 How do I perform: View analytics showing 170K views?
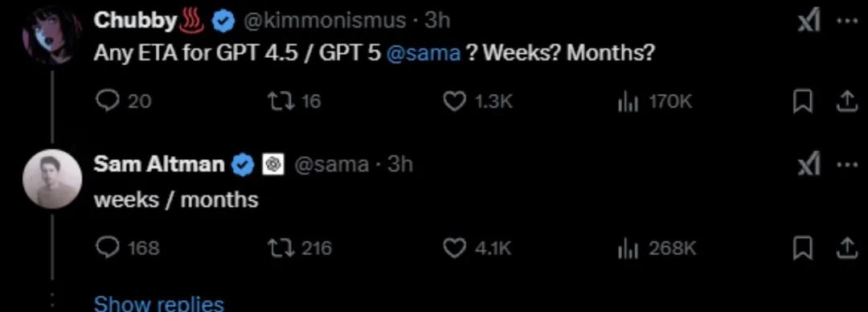click(654, 102)
